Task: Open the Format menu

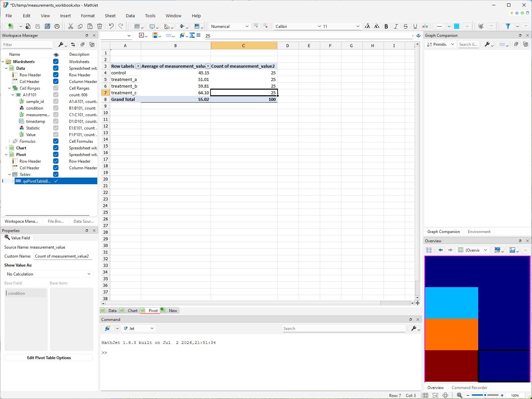Action: click(x=88, y=16)
